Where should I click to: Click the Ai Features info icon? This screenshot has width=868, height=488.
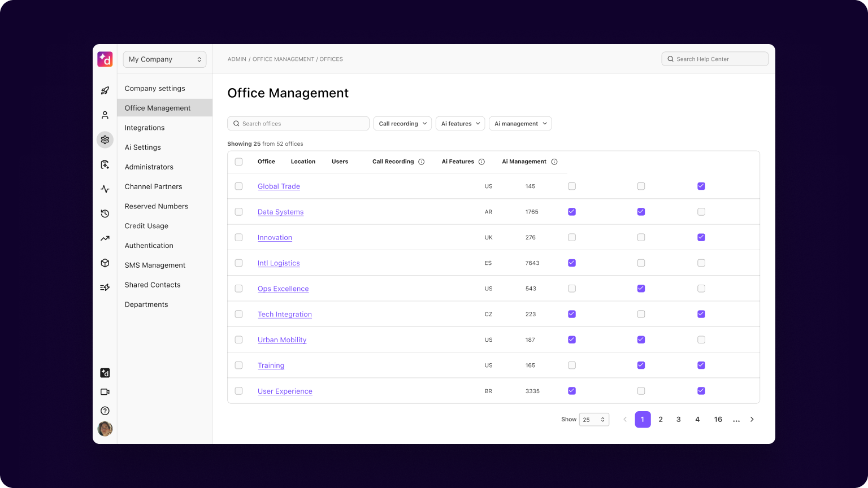tap(482, 162)
